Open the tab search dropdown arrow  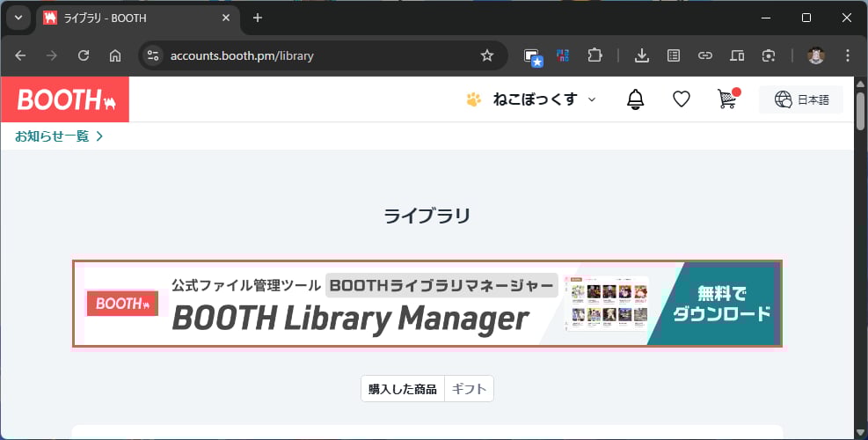point(18,18)
